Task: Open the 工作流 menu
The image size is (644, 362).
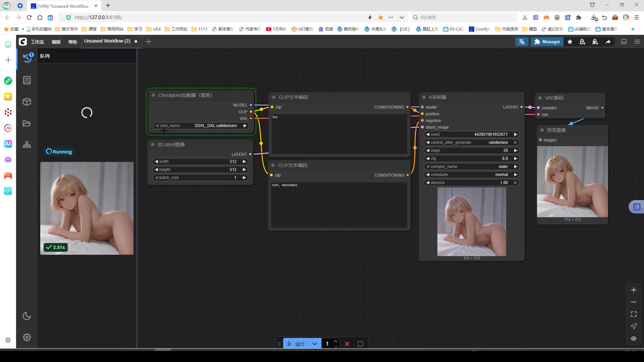Action: tap(37, 42)
